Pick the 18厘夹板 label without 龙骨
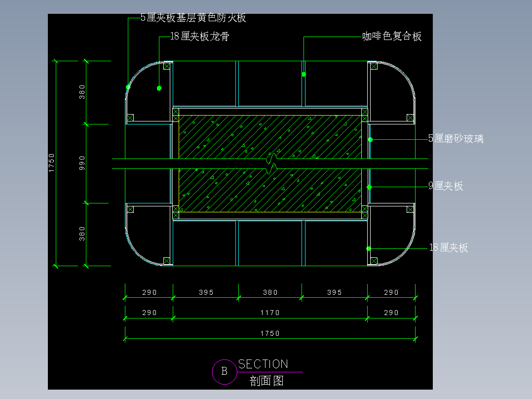The width and height of the screenshot is (532, 399). 449,247
